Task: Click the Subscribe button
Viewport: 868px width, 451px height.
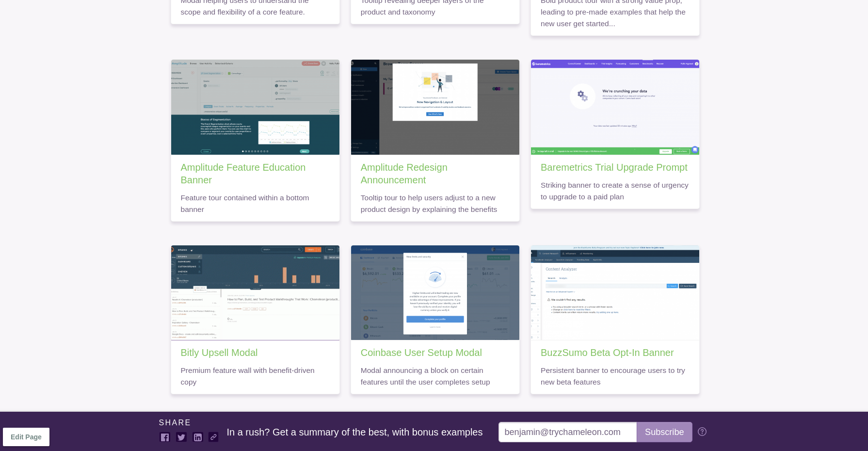Action: coord(664,432)
